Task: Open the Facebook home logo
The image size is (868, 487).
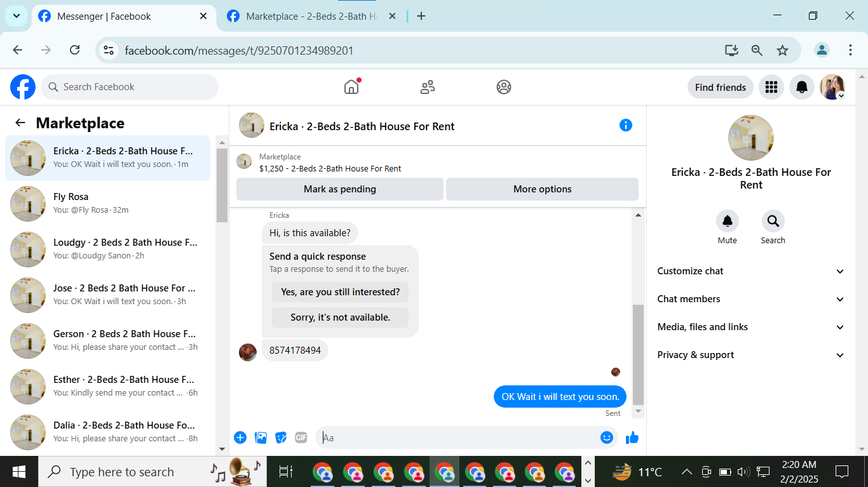Action: click(23, 87)
